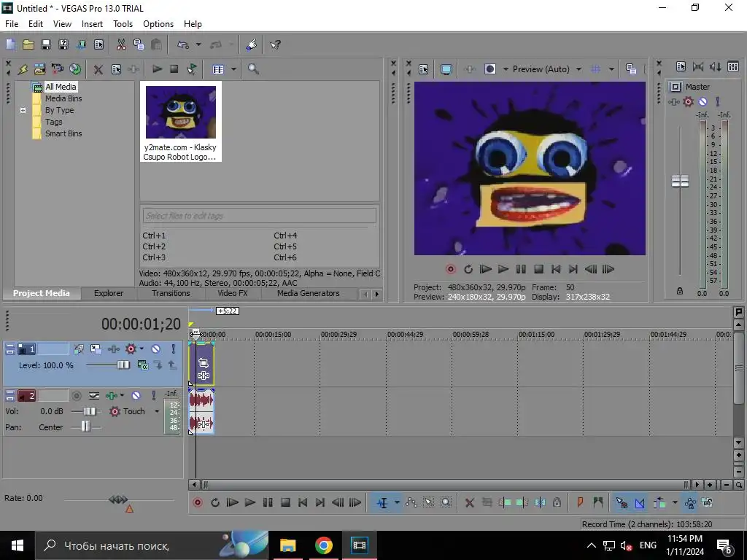Open the Touch automation mode dropdown

point(156,411)
